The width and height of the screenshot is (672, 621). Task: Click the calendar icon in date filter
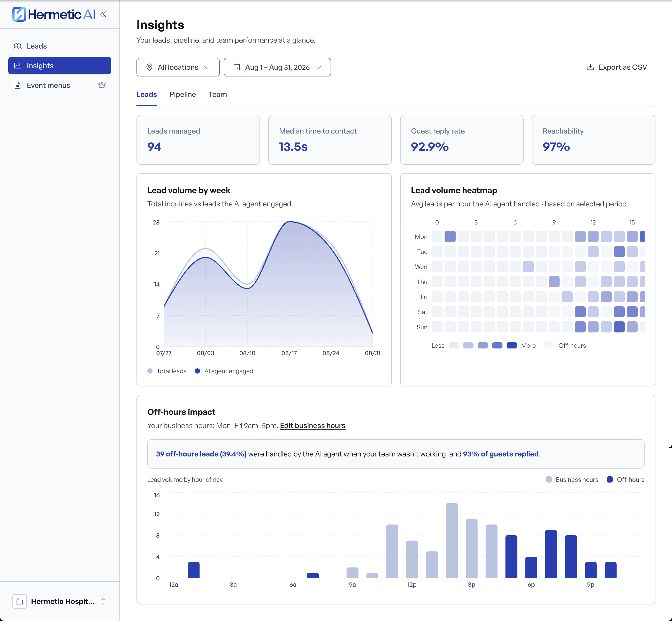[237, 67]
